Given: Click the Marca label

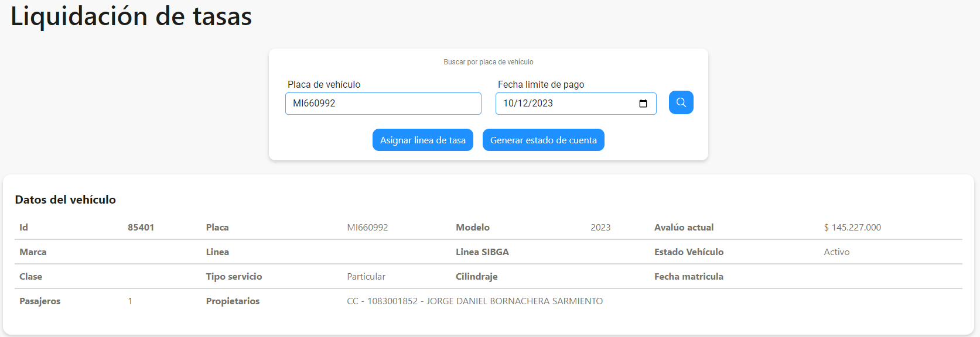Looking at the screenshot, I should click(33, 252).
